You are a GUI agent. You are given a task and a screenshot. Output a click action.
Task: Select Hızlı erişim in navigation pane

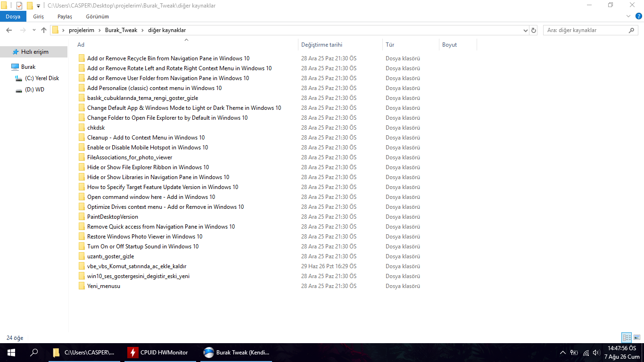[x=34, y=52]
